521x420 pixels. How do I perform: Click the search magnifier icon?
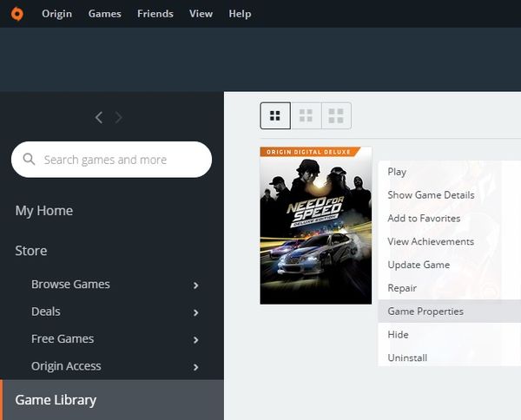pyautogui.click(x=29, y=160)
